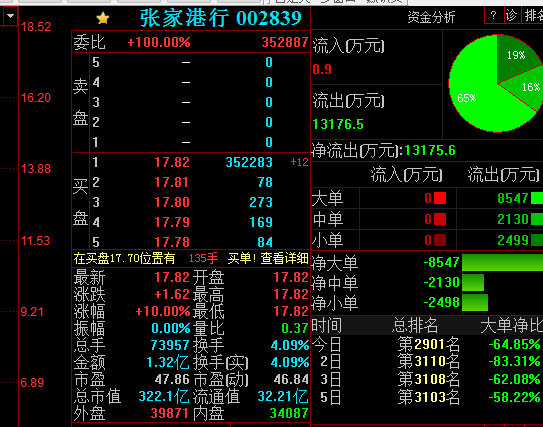
Task: Open the 排名 ranking button
Action: tap(533, 15)
